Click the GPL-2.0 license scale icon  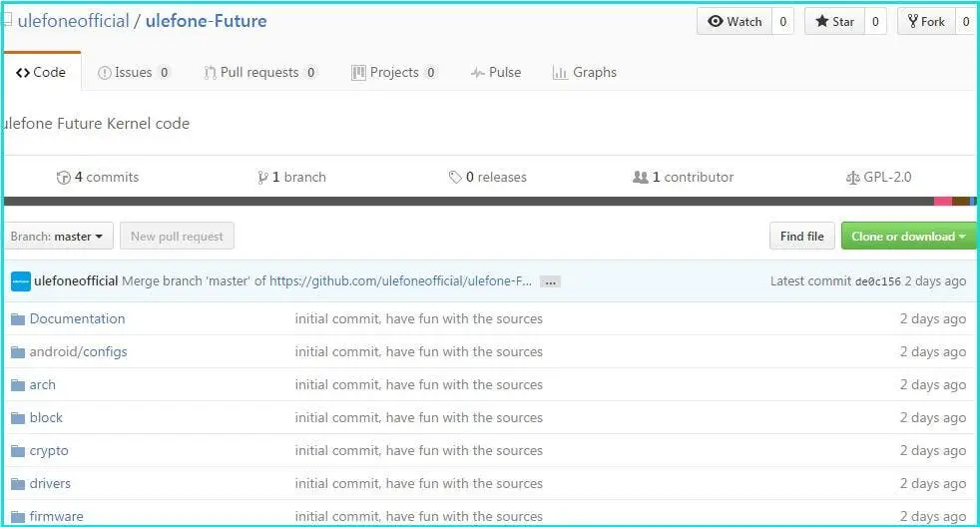(x=852, y=179)
